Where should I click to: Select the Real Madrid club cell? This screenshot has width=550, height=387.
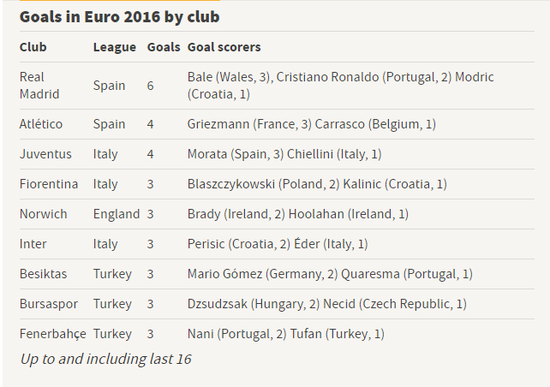[x=39, y=86]
